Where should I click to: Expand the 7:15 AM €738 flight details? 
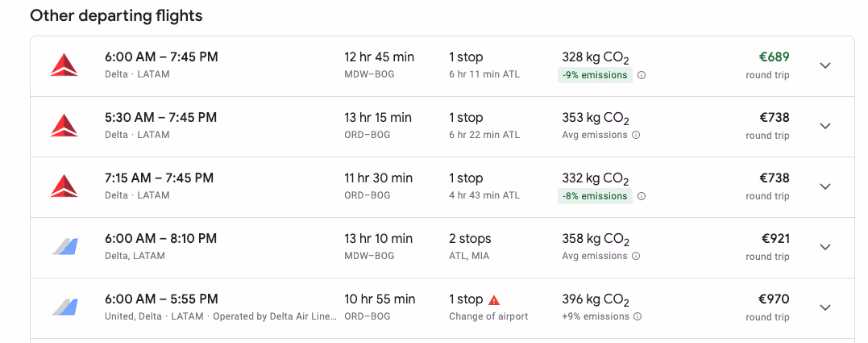(x=824, y=186)
